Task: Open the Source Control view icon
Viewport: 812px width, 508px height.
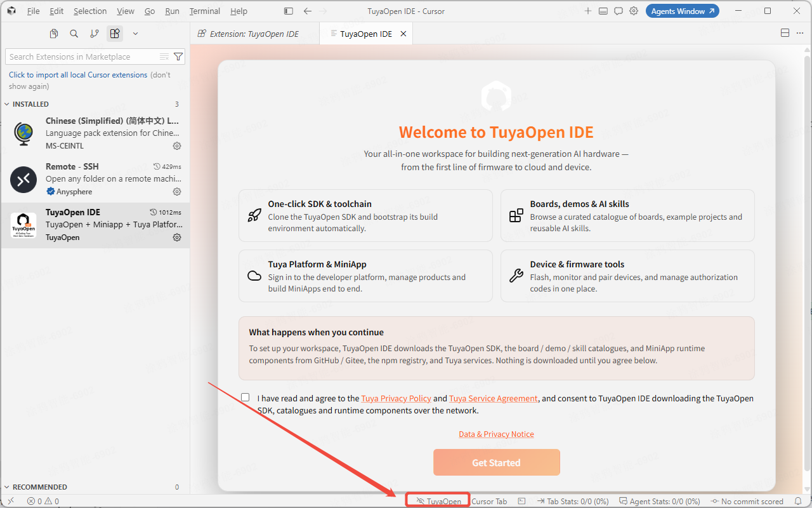Action: point(95,34)
